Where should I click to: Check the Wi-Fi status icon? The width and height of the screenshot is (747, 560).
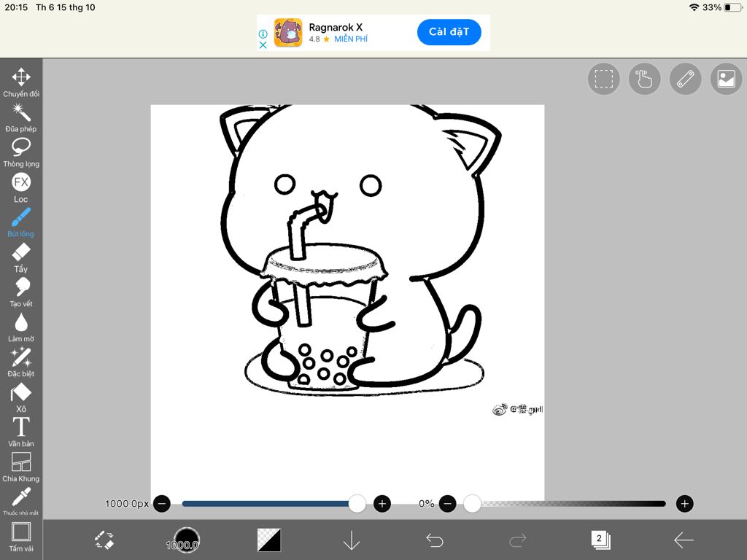coord(694,7)
